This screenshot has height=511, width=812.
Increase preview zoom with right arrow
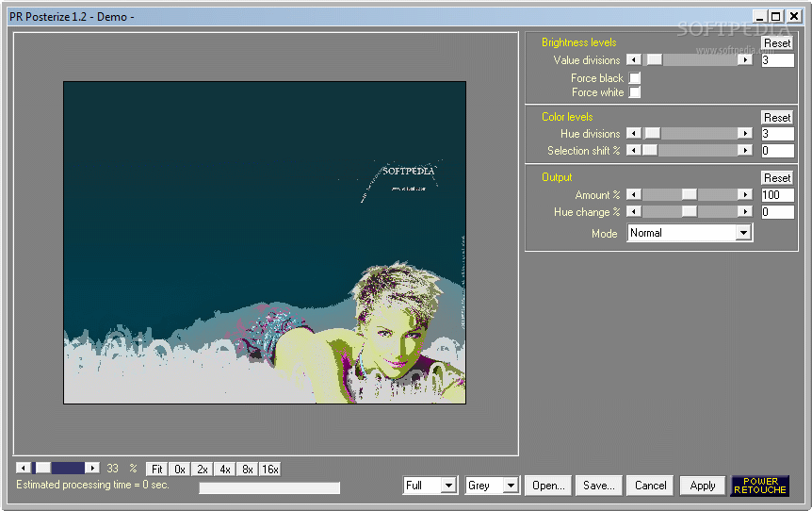(92, 468)
